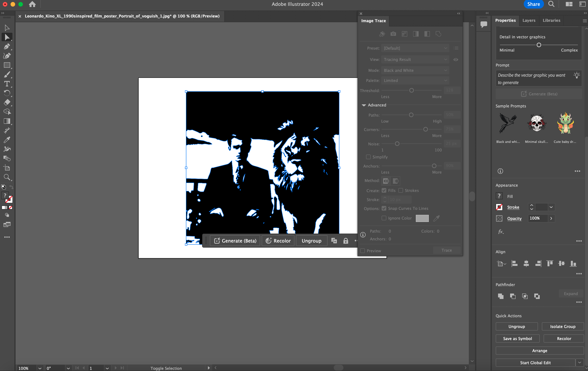
Task: Click the Rectangle tool
Action: [x=7, y=65]
